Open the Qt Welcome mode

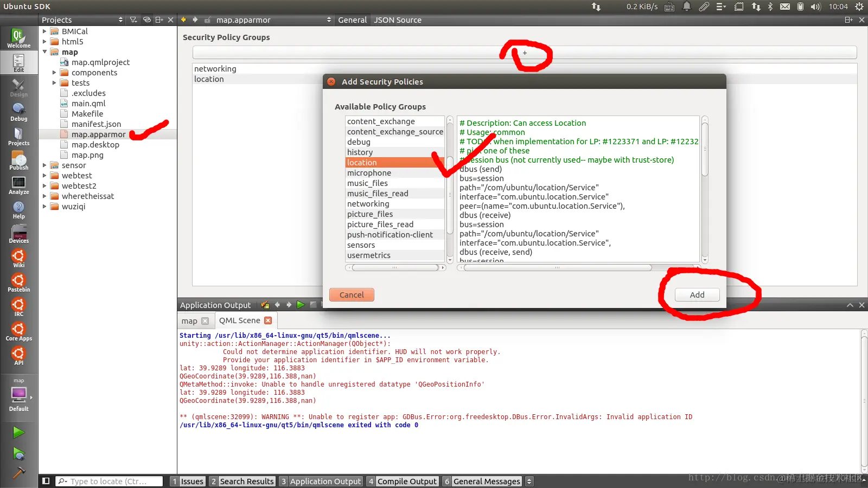[x=18, y=38]
